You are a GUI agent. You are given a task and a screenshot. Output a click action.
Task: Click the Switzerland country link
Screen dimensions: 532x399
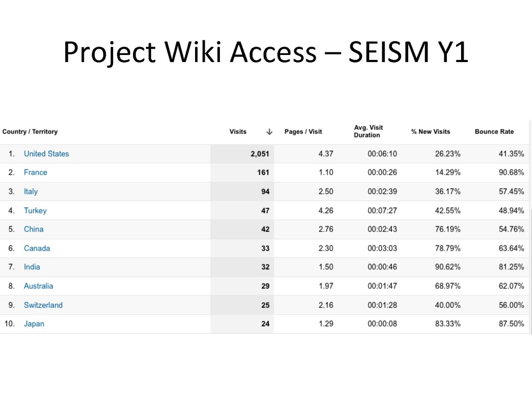tap(43, 305)
